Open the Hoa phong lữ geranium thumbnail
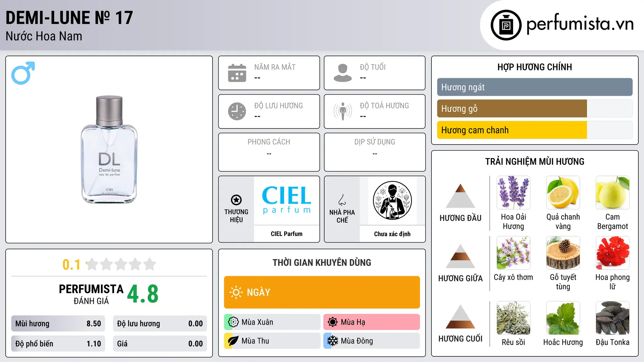The image size is (644, 362). click(613, 253)
